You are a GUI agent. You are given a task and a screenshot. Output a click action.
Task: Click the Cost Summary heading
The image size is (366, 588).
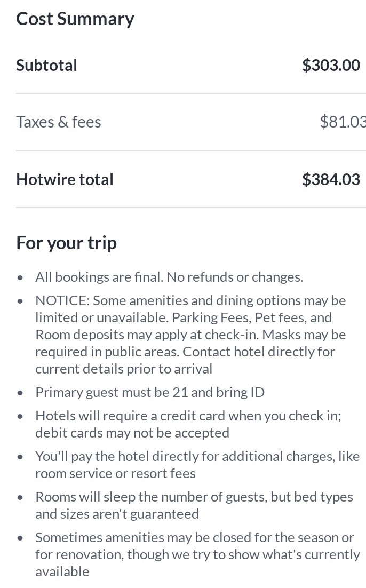(75, 19)
